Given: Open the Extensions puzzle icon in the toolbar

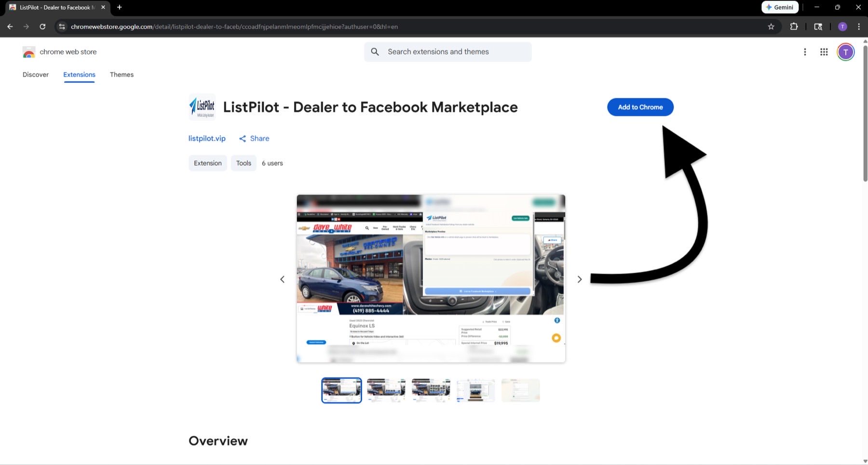Looking at the screenshot, I should click(x=793, y=27).
